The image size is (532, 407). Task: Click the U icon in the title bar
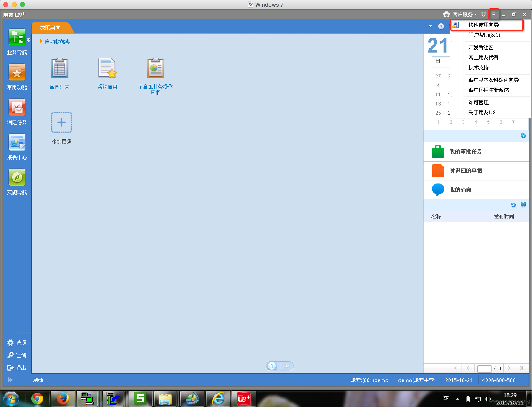coord(484,14)
